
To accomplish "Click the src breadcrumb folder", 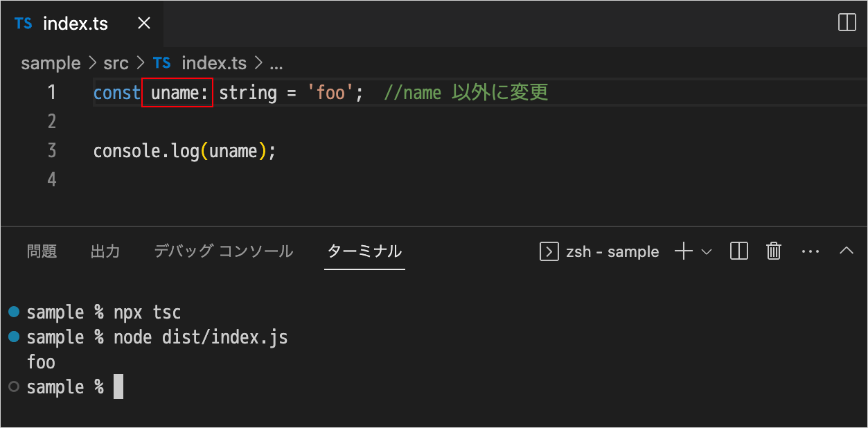I will pos(116,64).
